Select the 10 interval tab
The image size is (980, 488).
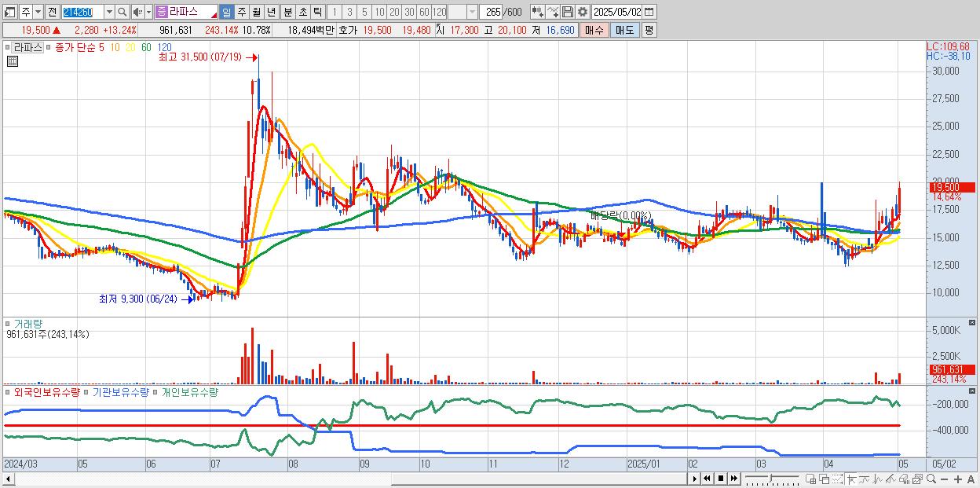tap(379, 12)
